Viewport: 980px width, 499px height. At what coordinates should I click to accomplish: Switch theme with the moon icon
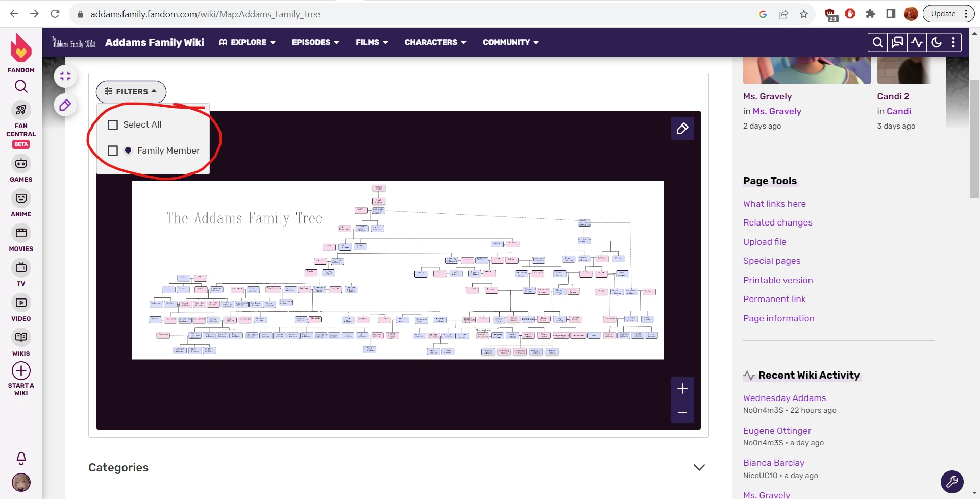pos(936,42)
